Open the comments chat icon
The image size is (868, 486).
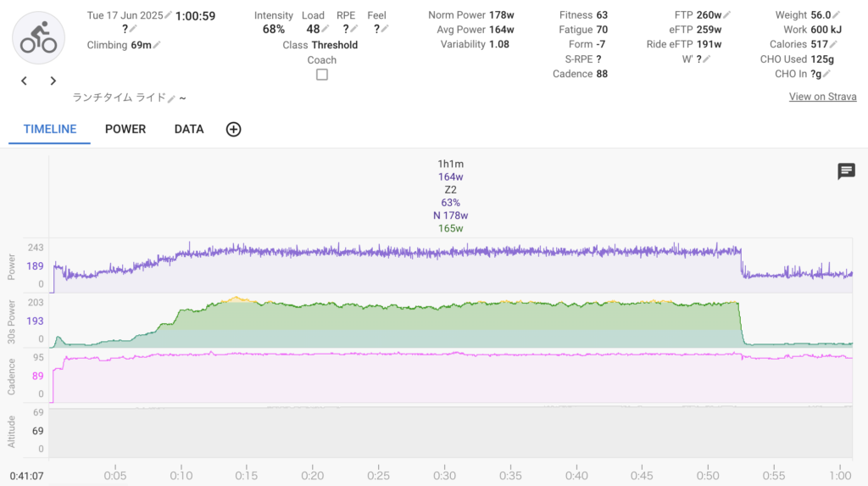[x=846, y=171]
